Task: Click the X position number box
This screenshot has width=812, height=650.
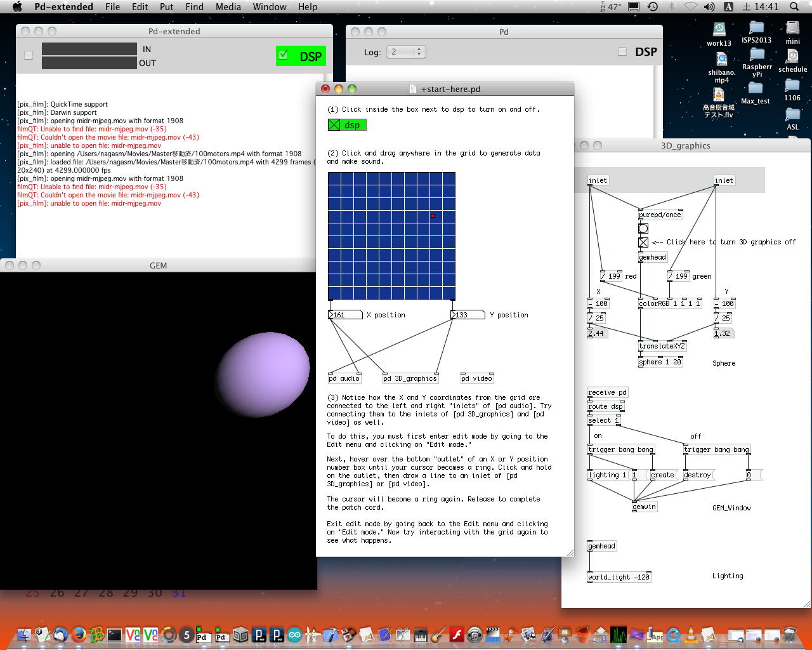Action: click(x=345, y=315)
